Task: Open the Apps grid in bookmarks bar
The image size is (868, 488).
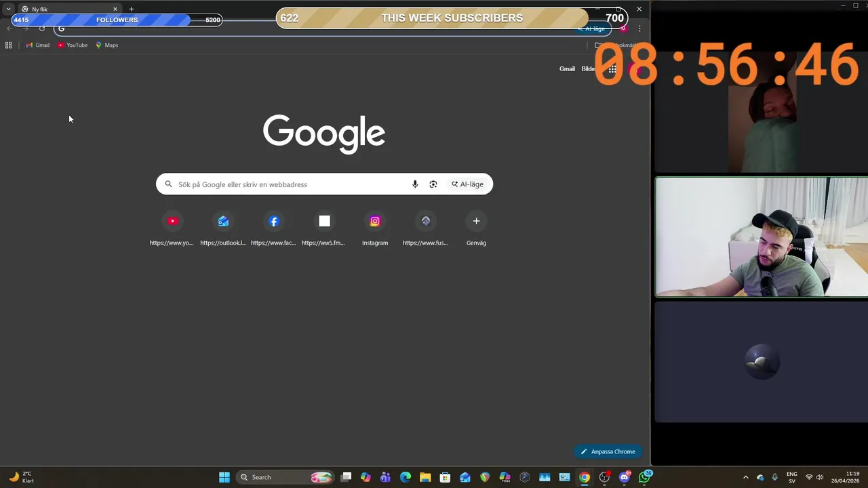Action: coord(8,45)
